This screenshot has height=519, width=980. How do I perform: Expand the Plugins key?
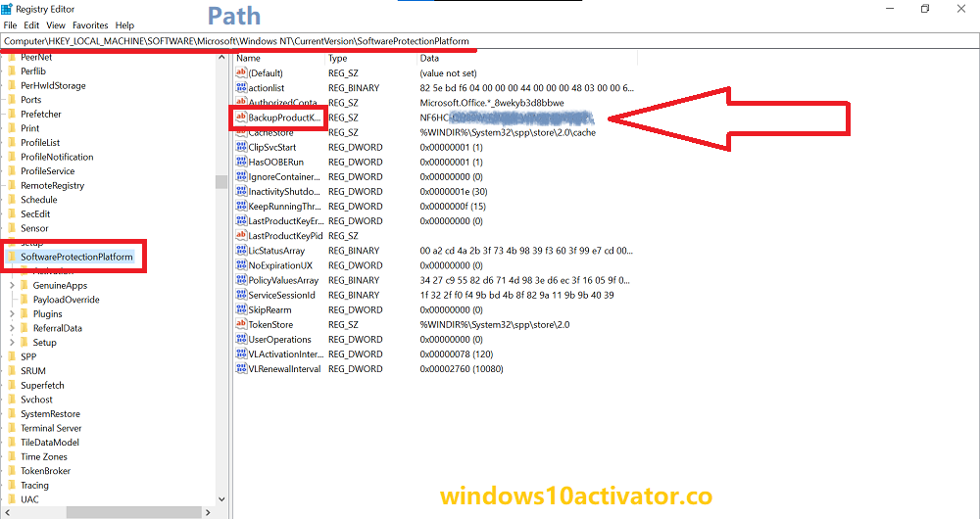12,313
